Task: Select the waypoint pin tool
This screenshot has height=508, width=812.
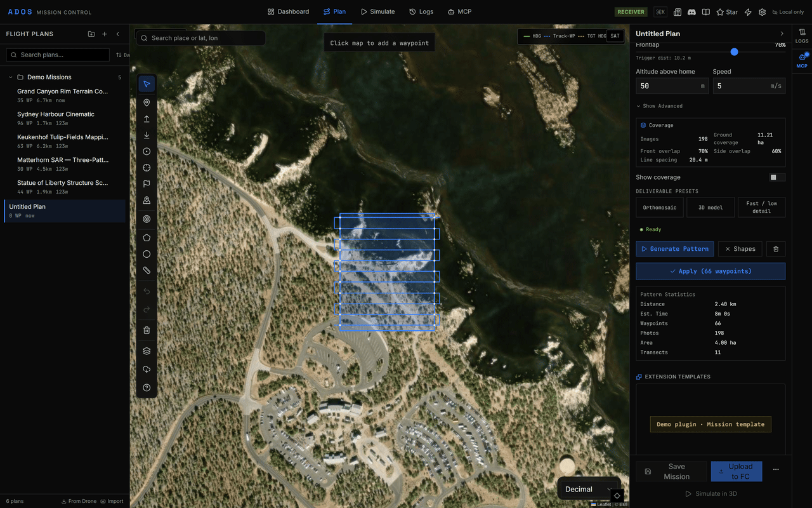Action: click(x=147, y=103)
